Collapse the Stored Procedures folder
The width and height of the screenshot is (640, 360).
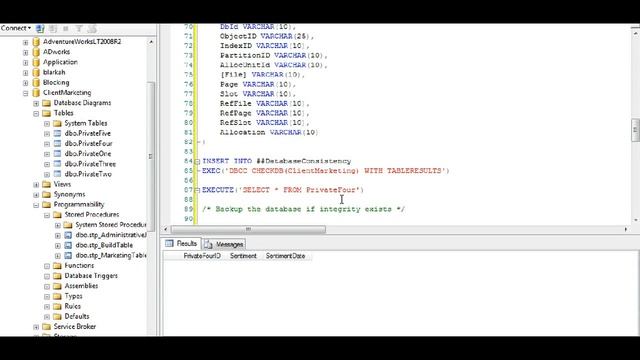tap(47, 215)
